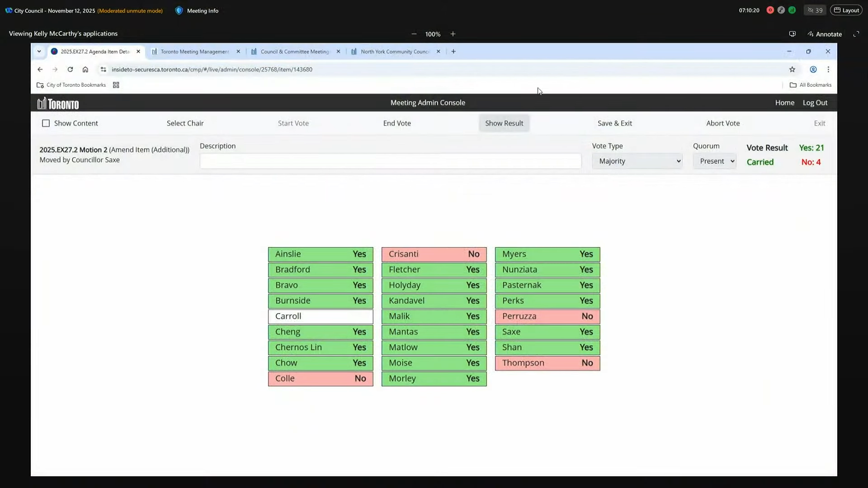Open the Vote Type Majority dropdown
868x488 pixels.
point(637,161)
